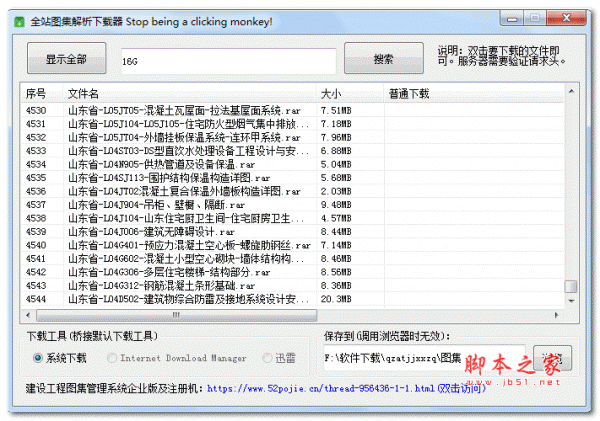Click the size cell 9.48MB
The image size is (600, 421).
(x=336, y=205)
